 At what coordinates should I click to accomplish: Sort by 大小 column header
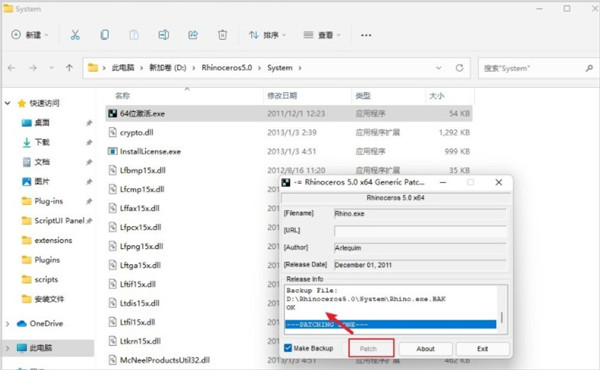point(437,96)
